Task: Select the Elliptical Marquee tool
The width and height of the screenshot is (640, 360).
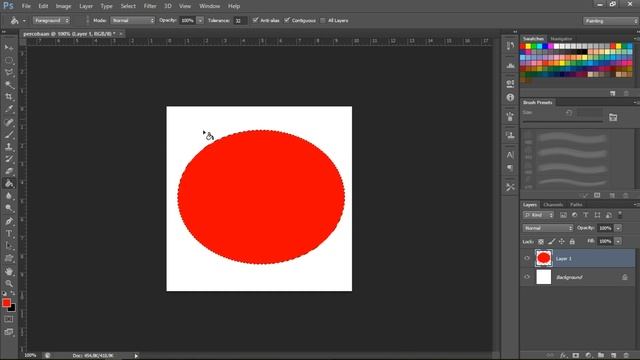Action: pyautogui.click(x=9, y=60)
